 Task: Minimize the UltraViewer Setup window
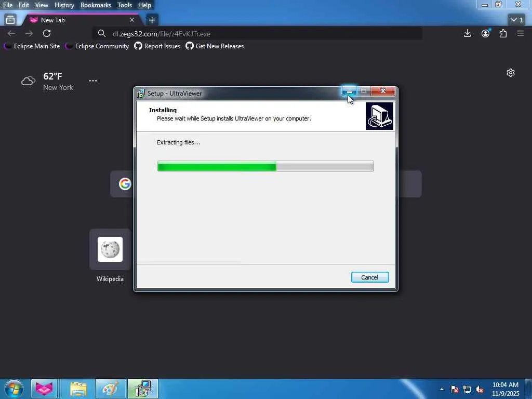click(x=349, y=91)
